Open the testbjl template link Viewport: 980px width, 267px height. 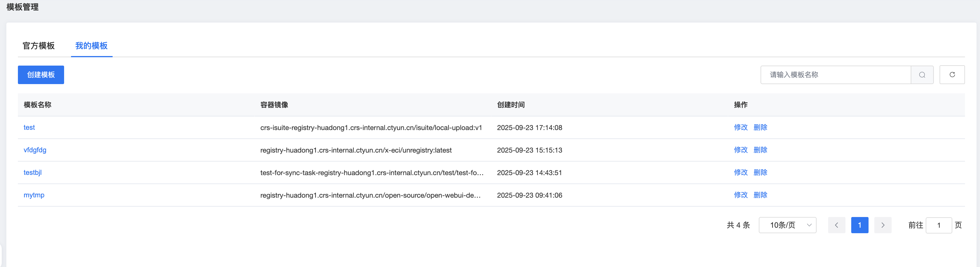pyautogui.click(x=33, y=173)
